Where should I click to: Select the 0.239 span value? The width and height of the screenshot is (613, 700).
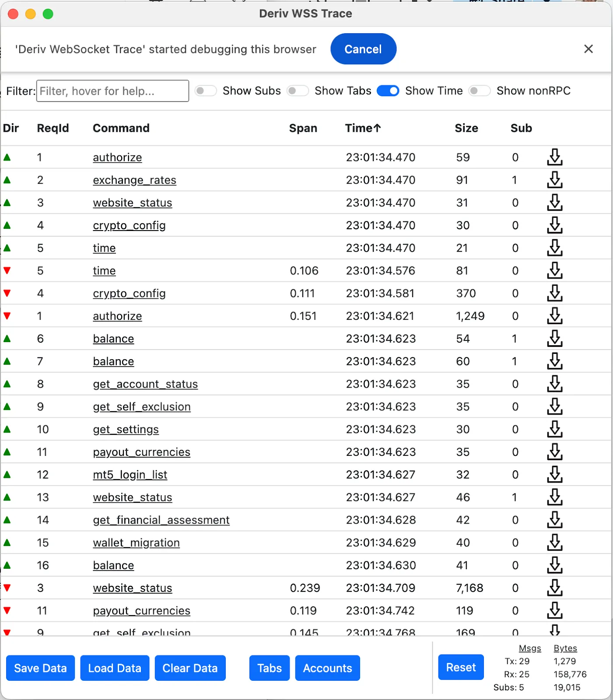tap(305, 588)
